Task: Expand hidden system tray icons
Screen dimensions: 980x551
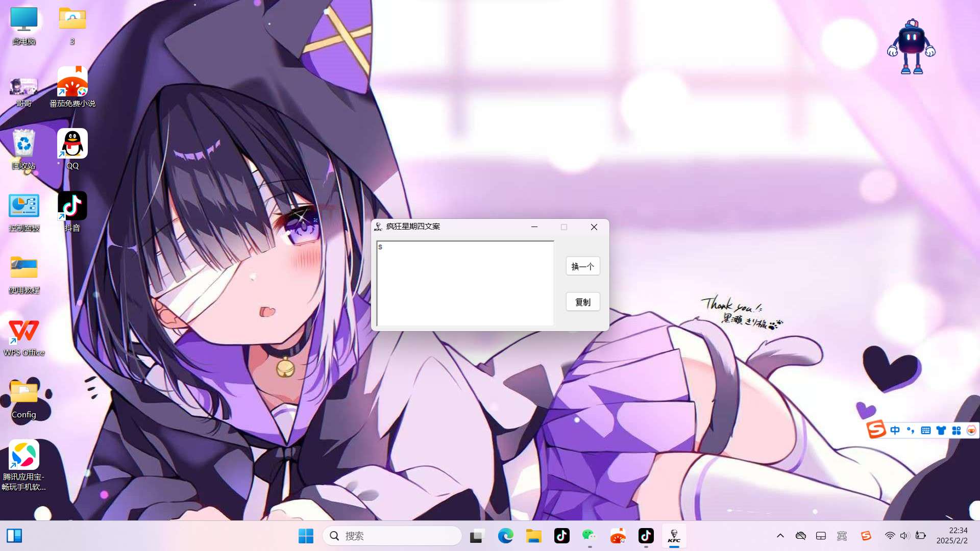Action: pos(780,536)
